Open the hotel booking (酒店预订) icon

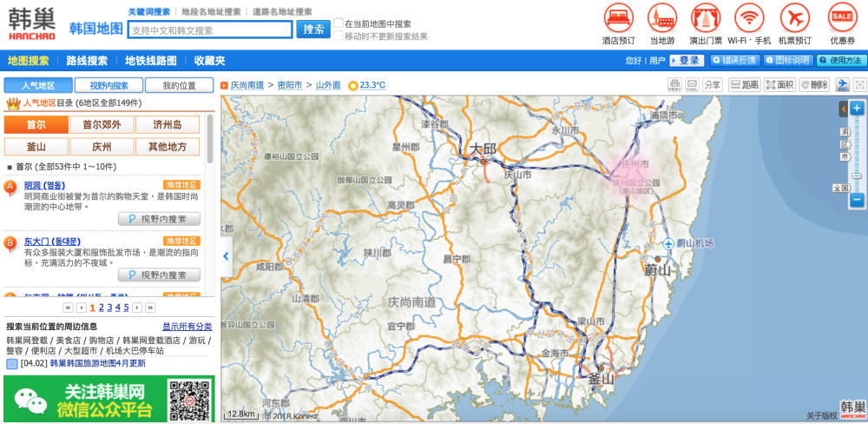pos(618,17)
